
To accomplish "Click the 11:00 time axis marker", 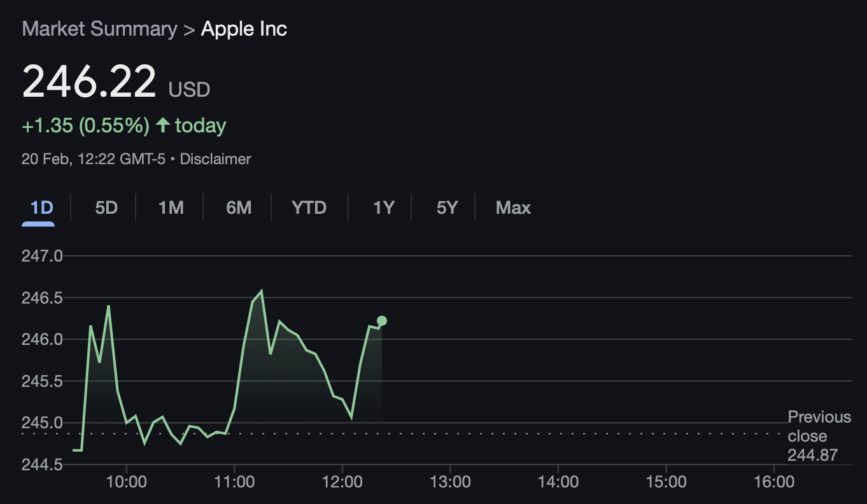I will [234, 482].
